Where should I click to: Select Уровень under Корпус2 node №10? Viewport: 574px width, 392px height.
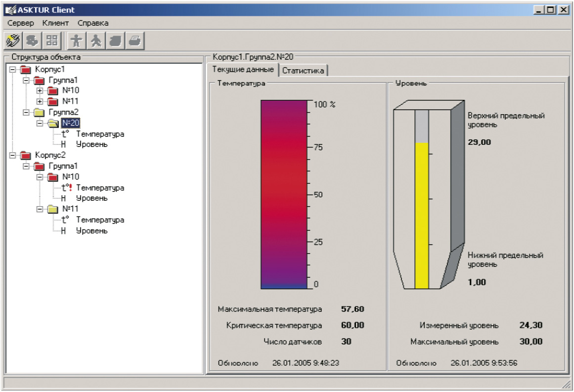(x=92, y=198)
